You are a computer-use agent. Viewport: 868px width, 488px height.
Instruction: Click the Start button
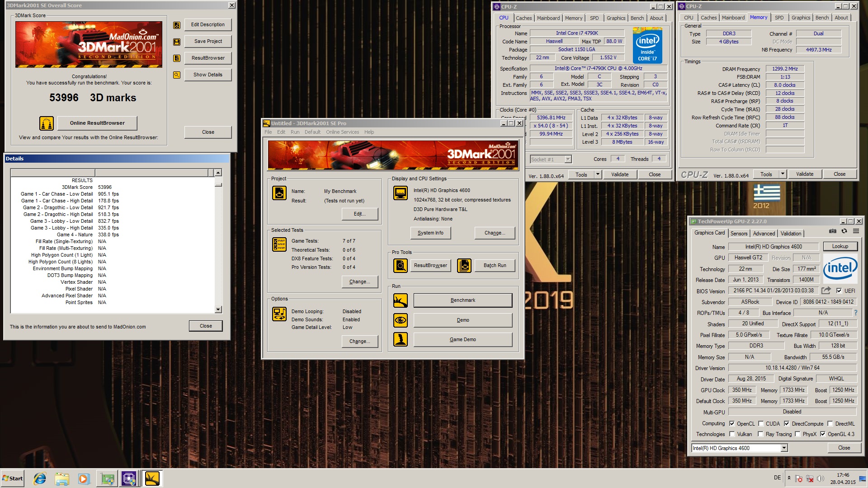point(12,479)
